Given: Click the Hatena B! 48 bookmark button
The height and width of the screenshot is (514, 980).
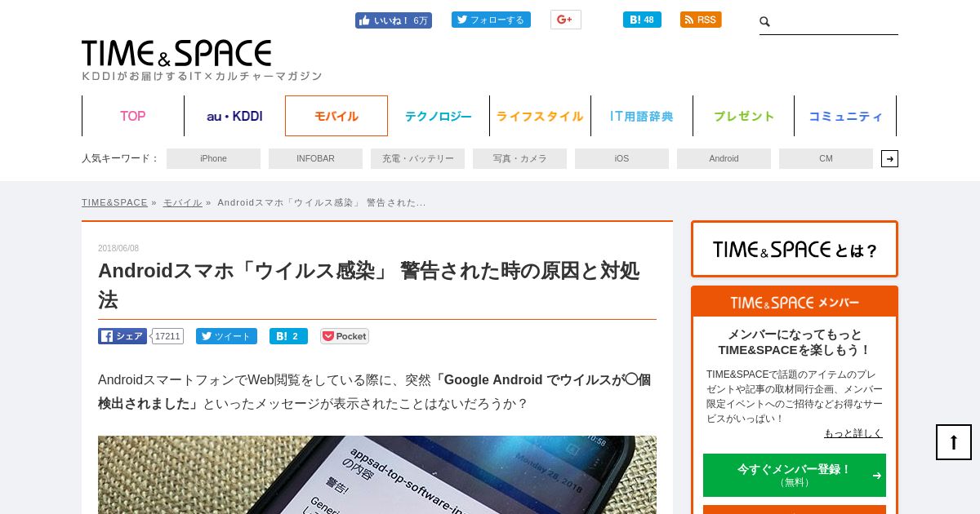Looking at the screenshot, I should click(642, 20).
